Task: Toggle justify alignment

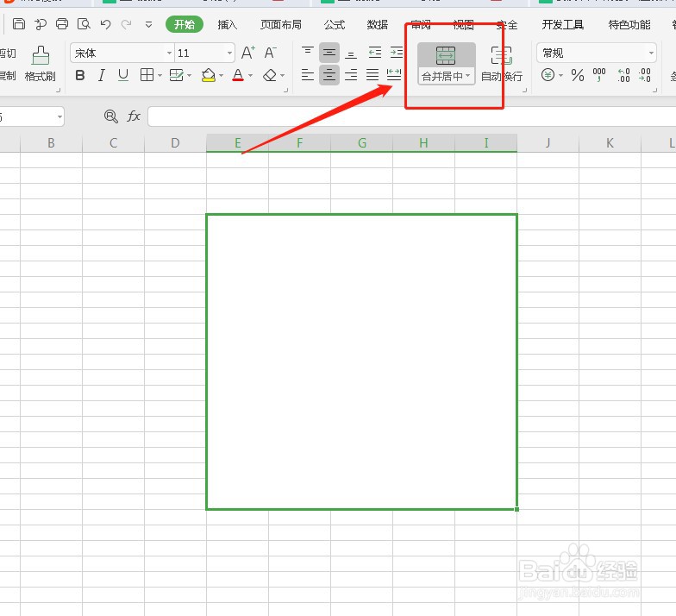Action: pos(372,74)
